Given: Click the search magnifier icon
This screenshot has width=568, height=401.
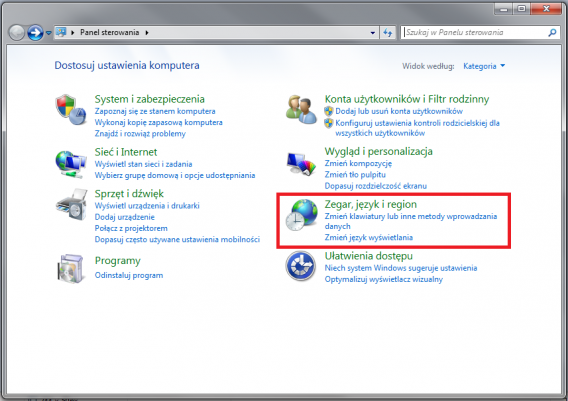Looking at the screenshot, I should click(552, 33).
